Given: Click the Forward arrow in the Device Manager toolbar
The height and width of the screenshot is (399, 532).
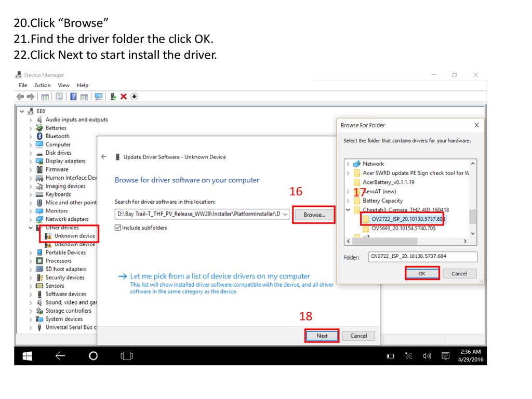Looking at the screenshot, I should pyautogui.click(x=31, y=97).
